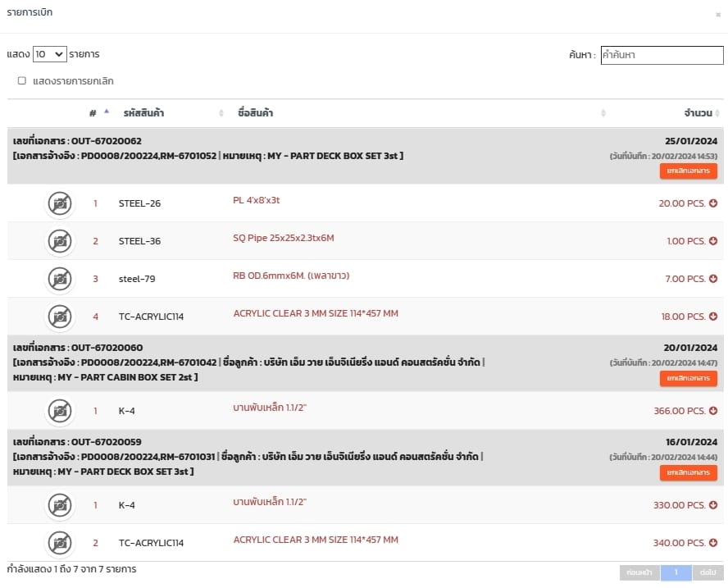Click the arrow icon beside 20.00 PCS.
The image size is (728, 588).
[713, 203]
